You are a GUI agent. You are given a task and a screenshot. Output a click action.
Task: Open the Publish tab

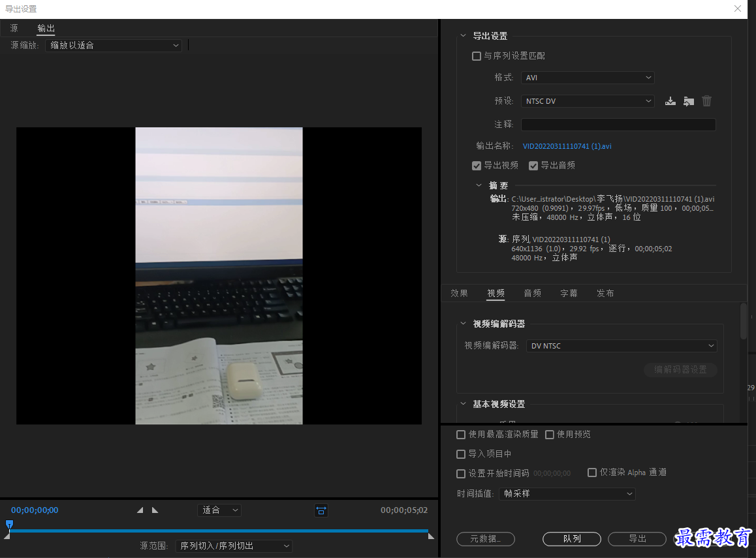tap(605, 293)
